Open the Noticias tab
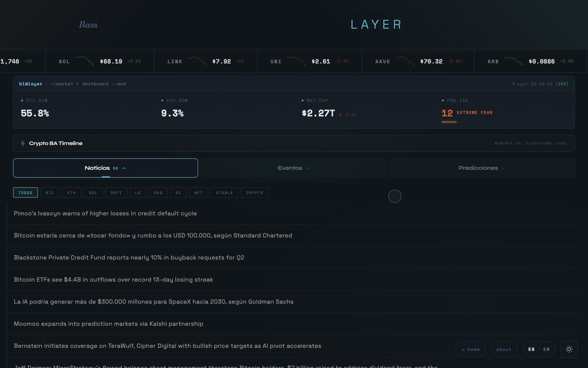The height and width of the screenshot is (368, 588). pyautogui.click(x=106, y=168)
